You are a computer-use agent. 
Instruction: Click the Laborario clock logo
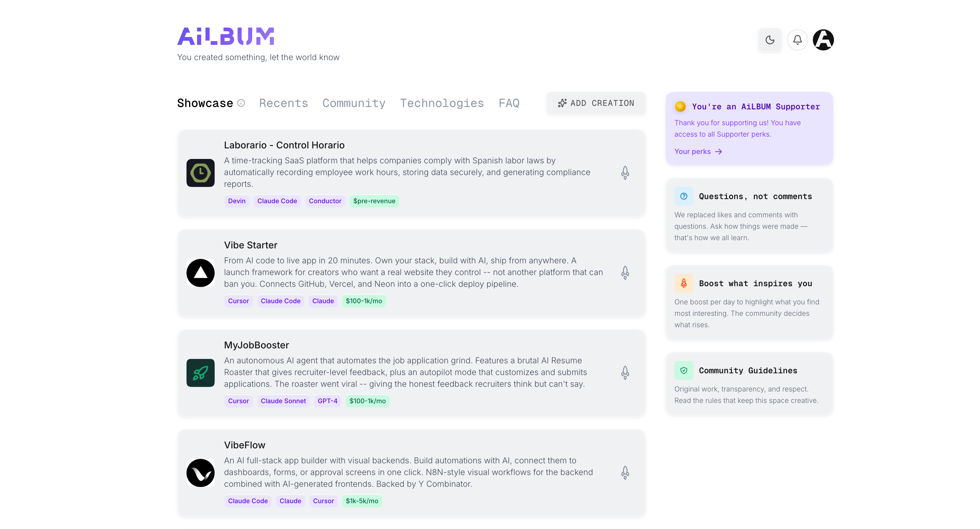coord(201,173)
